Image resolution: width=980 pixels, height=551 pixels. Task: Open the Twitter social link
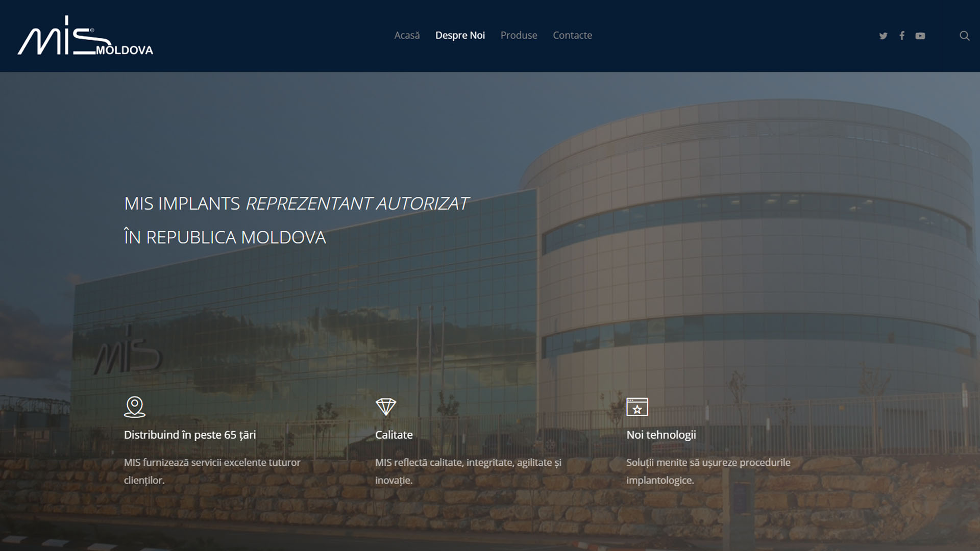pyautogui.click(x=883, y=36)
